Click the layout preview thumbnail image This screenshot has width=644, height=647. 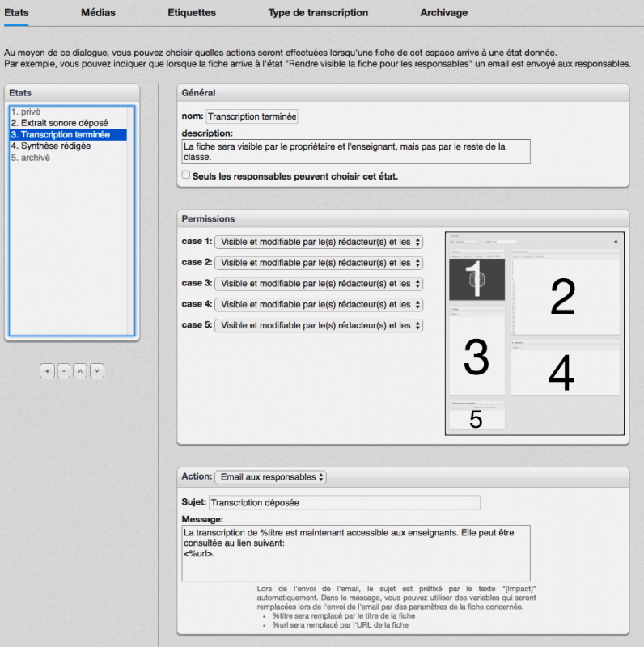tap(534, 334)
